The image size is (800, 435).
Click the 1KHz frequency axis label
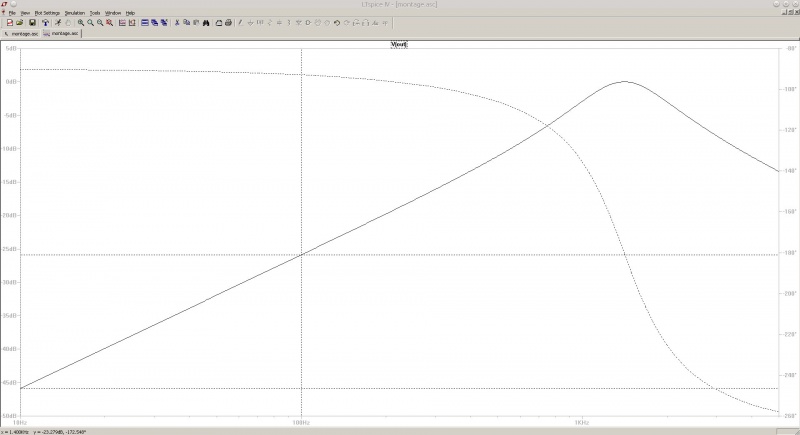[x=582, y=423]
